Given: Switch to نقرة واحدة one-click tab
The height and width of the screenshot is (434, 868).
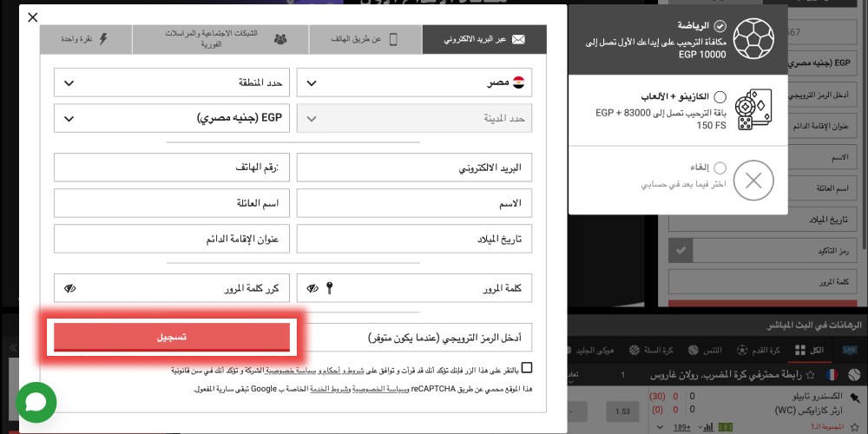Looking at the screenshot, I should (86, 39).
